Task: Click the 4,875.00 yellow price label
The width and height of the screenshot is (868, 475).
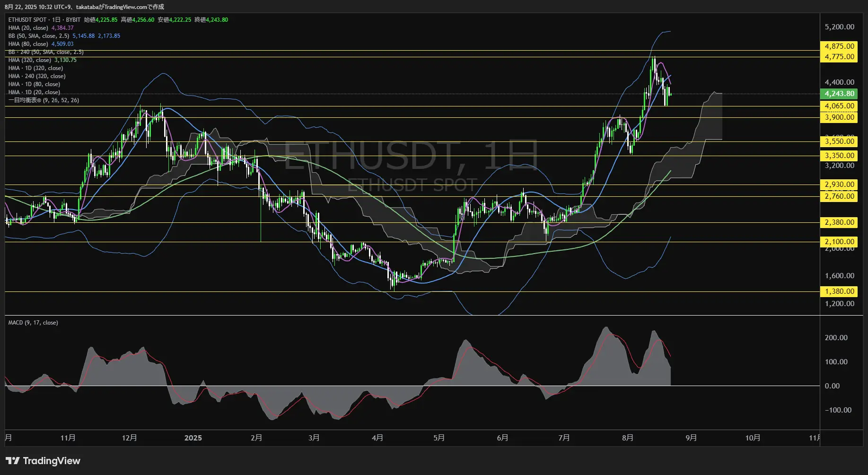Action: point(839,46)
